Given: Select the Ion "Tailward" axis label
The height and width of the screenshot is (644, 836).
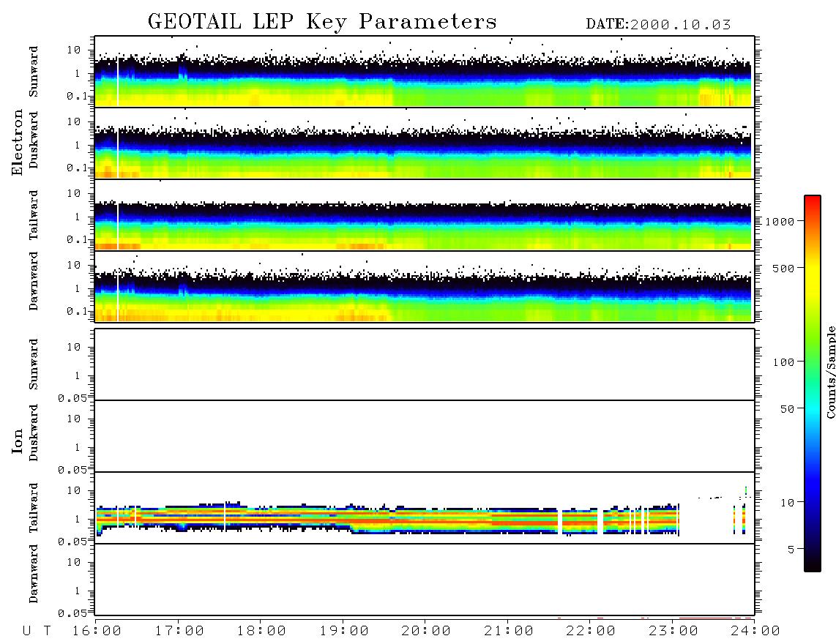Looking at the screenshot, I should point(34,508).
